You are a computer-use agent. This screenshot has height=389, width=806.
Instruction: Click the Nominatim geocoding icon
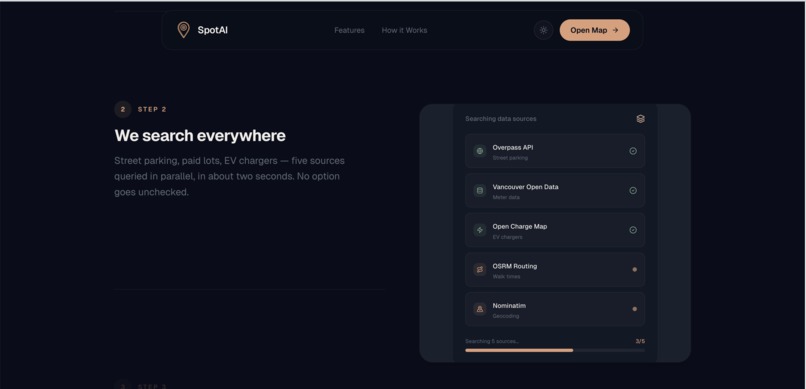tap(480, 309)
